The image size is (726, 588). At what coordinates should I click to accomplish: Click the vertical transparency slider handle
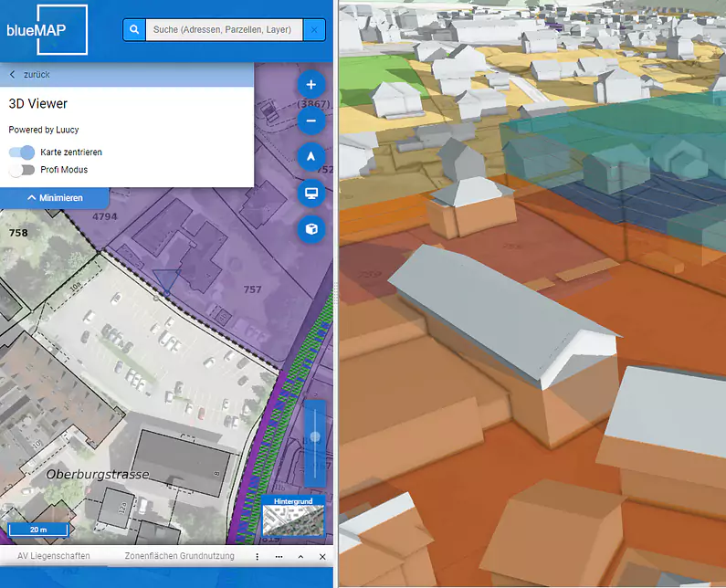pos(315,436)
